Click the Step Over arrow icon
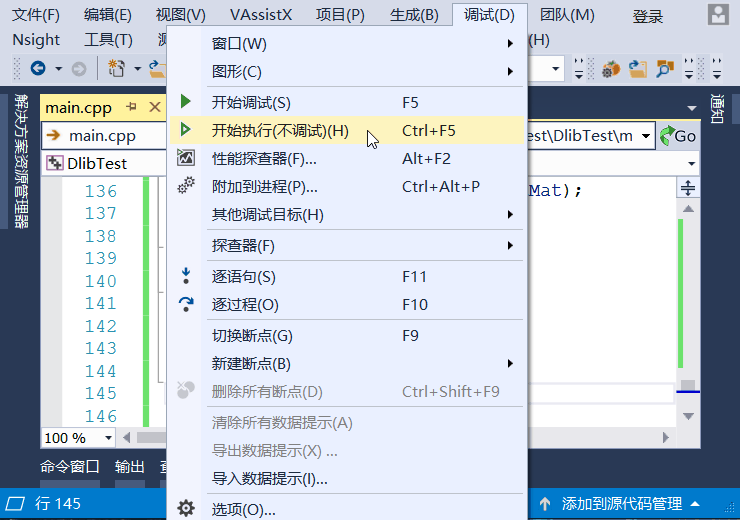The width and height of the screenshot is (740, 520). [186, 304]
